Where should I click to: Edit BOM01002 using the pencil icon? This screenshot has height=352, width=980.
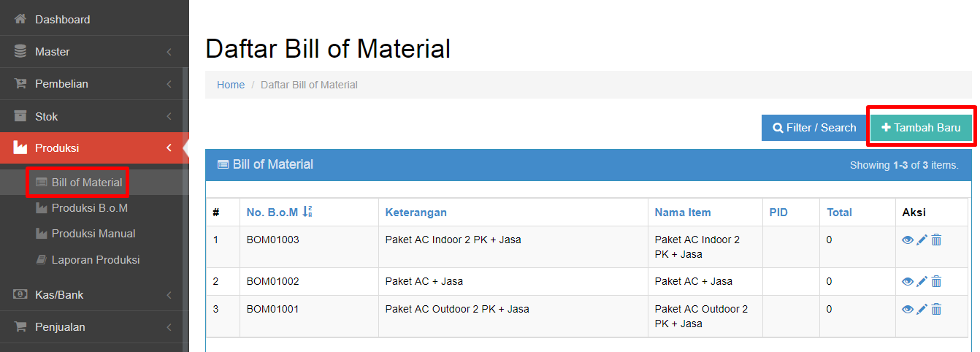click(922, 281)
